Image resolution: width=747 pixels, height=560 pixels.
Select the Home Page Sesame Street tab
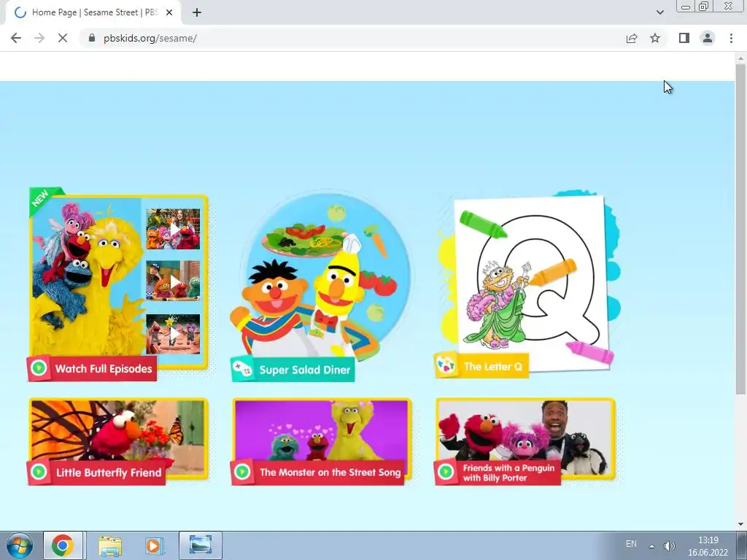[93, 12]
